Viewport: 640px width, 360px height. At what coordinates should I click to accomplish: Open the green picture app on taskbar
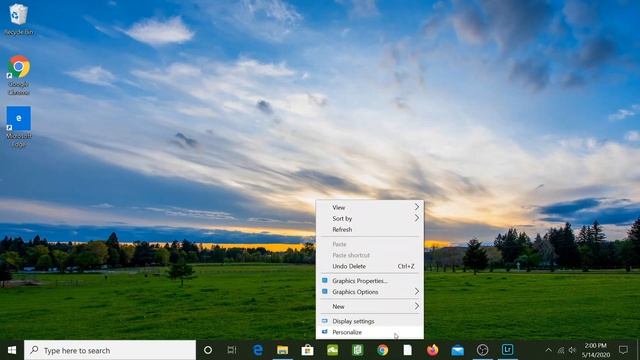point(332,350)
